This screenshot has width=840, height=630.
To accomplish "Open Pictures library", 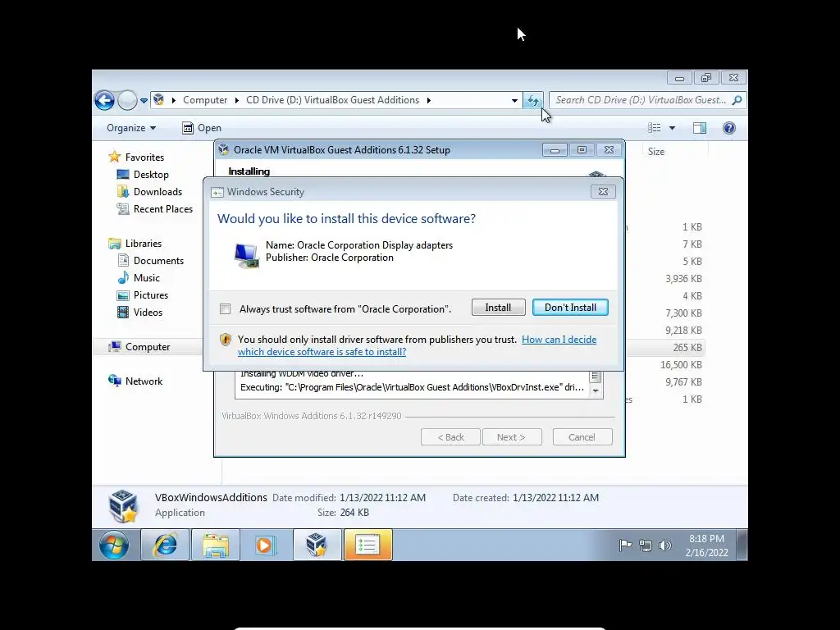I will point(151,295).
